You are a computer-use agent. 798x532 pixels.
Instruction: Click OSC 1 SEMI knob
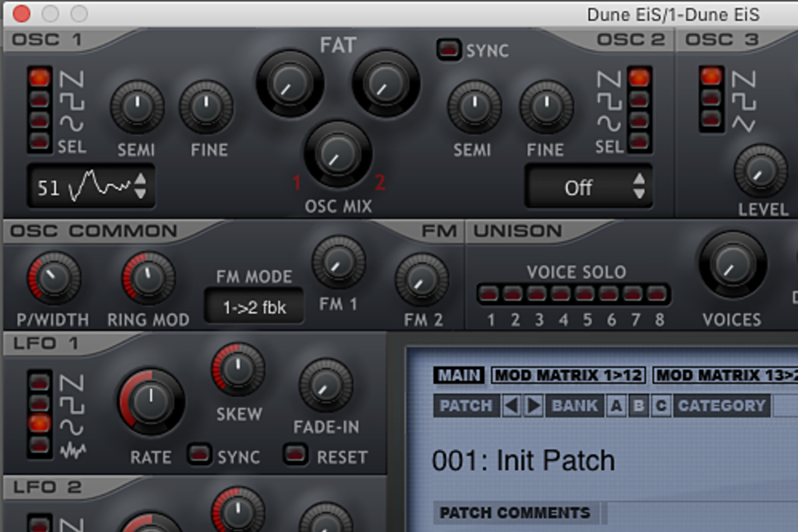point(137,107)
